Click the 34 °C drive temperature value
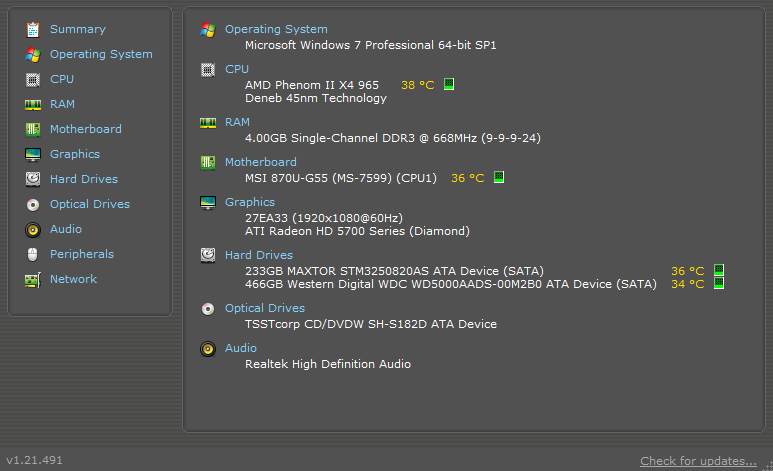Image resolution: width=773 pixels, height=471 pixels. tap(688, 284)
